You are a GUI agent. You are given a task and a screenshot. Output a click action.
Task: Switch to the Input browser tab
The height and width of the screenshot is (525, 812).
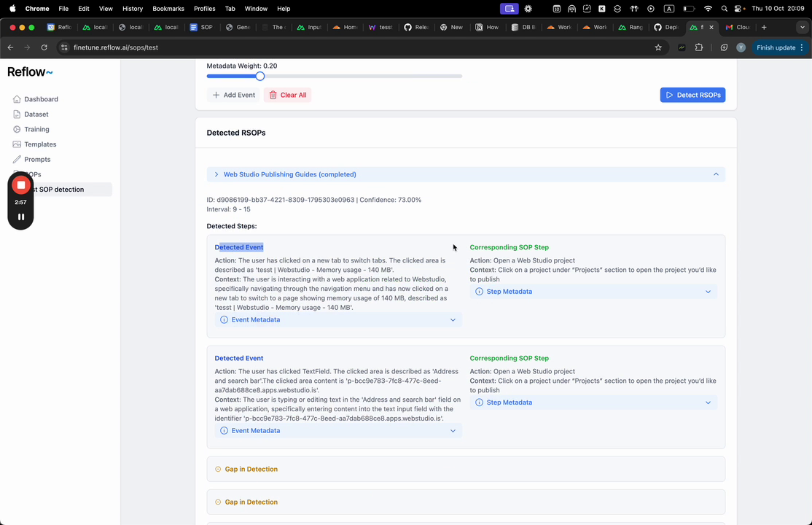[x=309, y=27]
